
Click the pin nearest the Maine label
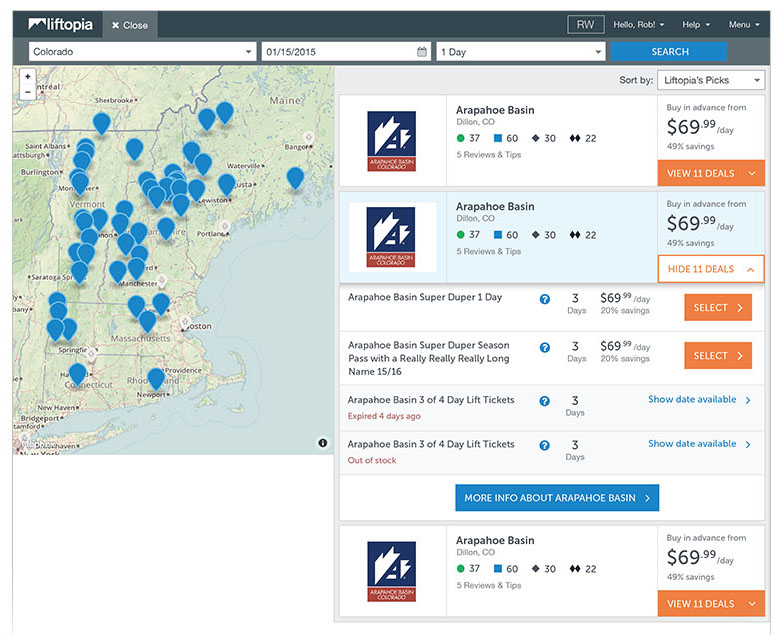pyautogui.click(x=224, y=113)
